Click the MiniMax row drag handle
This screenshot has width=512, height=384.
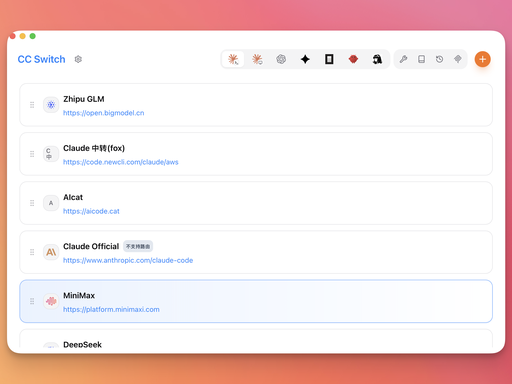[x=32, y=301]
